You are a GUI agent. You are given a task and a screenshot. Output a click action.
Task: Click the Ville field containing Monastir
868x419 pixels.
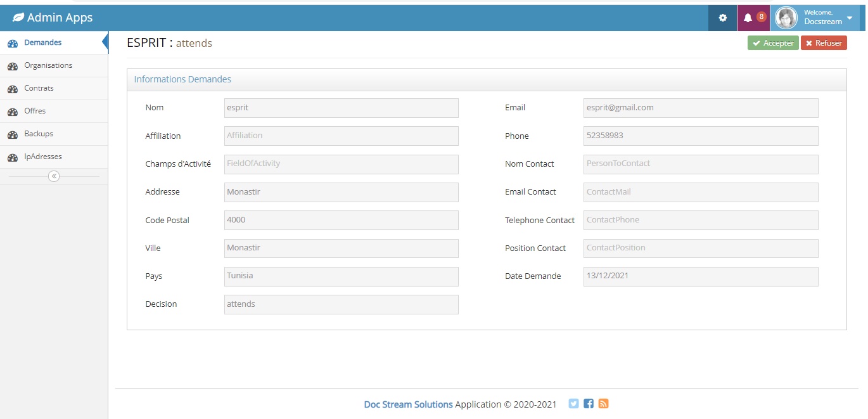click(x=341, y=248)
